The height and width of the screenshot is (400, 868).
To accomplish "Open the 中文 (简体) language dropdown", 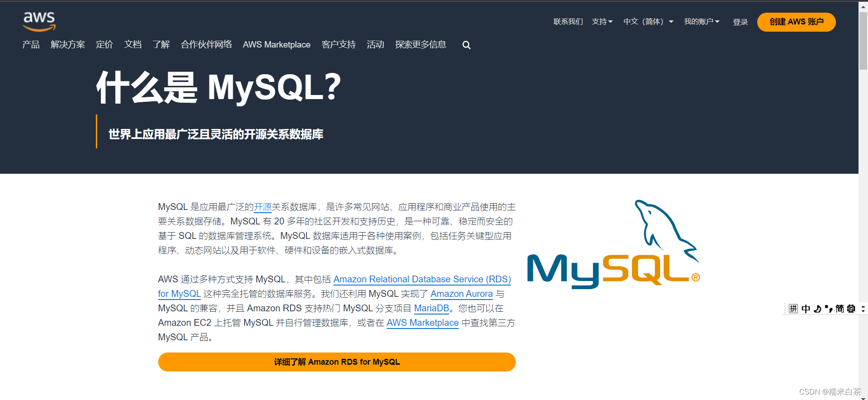I will [648, 22].
